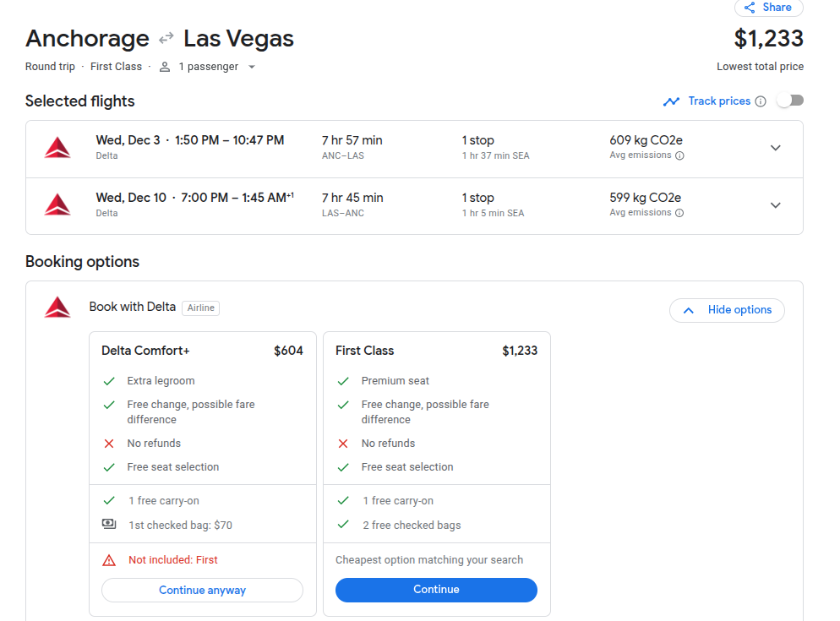Click the Track prices chart icon
Viewport: 840px width, 621px height.
click(671, 101)
